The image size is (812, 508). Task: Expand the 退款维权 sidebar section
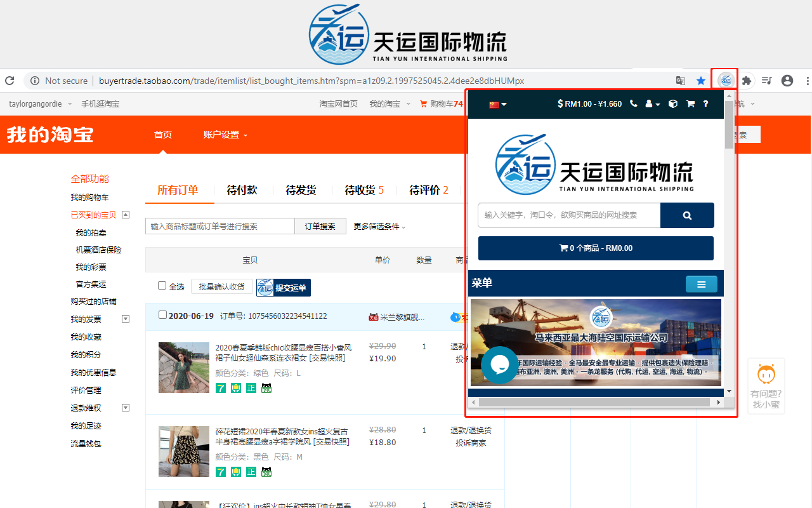coord(126,408)
